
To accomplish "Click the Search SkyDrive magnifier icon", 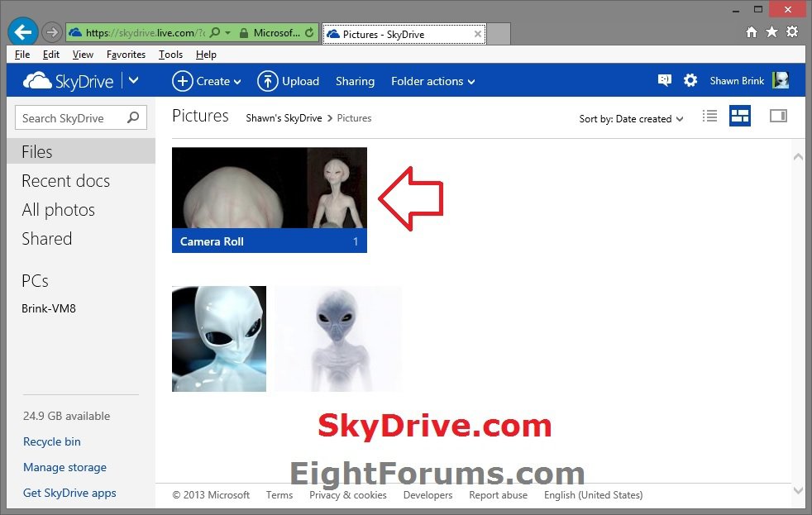I will click(134, 117).
